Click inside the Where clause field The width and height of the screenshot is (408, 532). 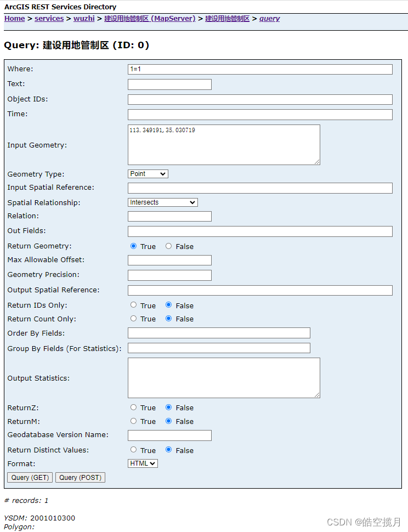click(259, 69)
